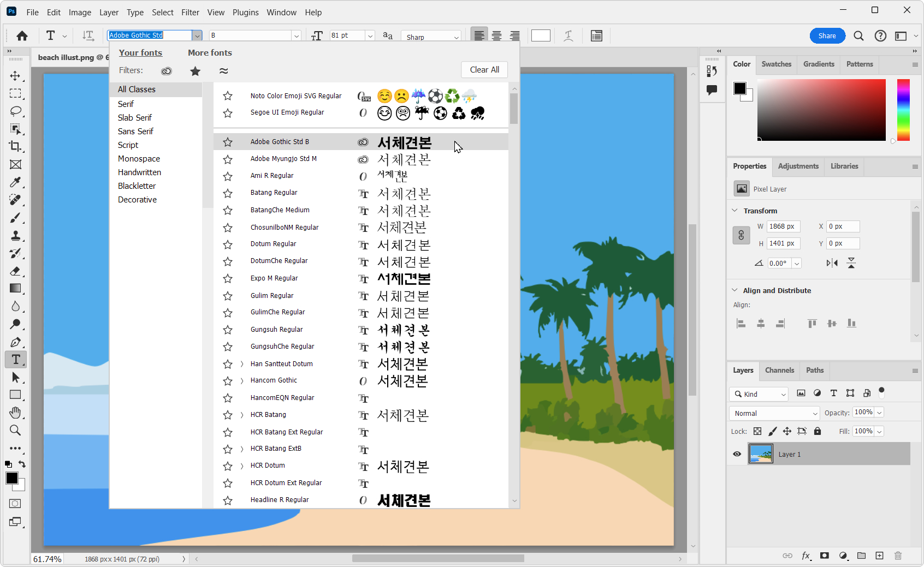The height and width of the screenshot is (567, 924).
Task: Star the Batang Regular font
Action: tap(228, 193)
